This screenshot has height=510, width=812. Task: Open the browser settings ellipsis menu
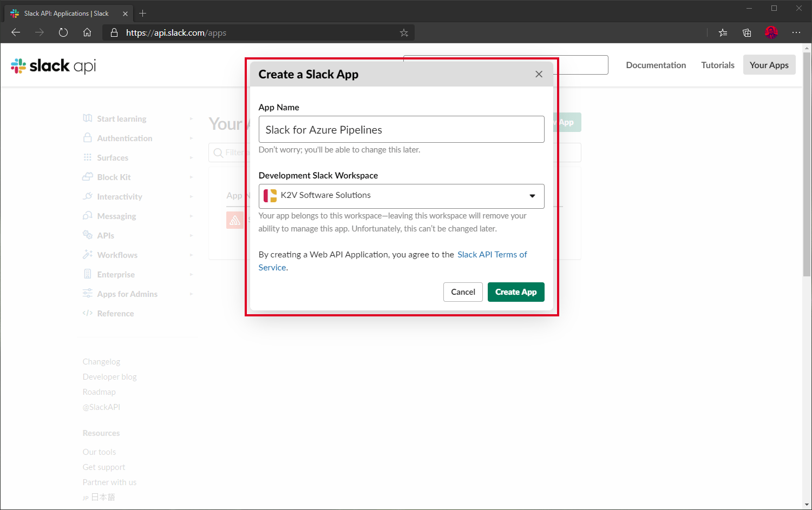click(x=796, y=32)
